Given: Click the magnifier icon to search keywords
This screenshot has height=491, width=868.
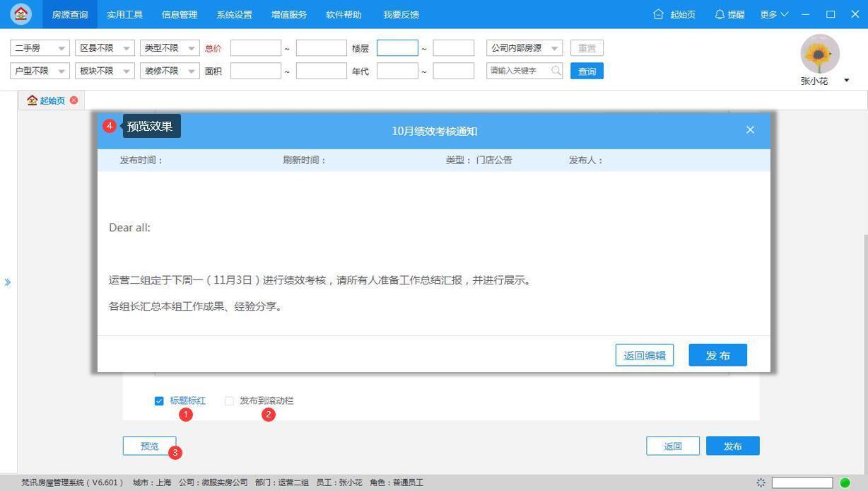Looking at the screenshot, I should [x=556, y=71].
